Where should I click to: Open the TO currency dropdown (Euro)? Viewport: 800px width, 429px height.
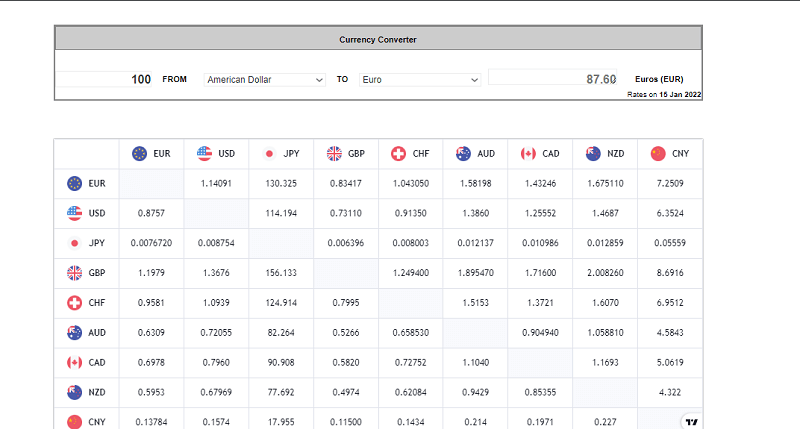(x=420, y=80)
